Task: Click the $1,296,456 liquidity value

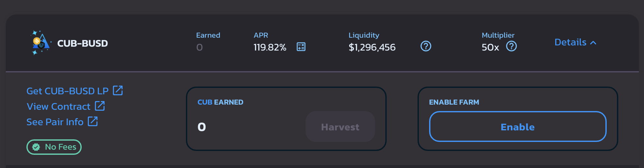Action: click(x=372, y=48)
